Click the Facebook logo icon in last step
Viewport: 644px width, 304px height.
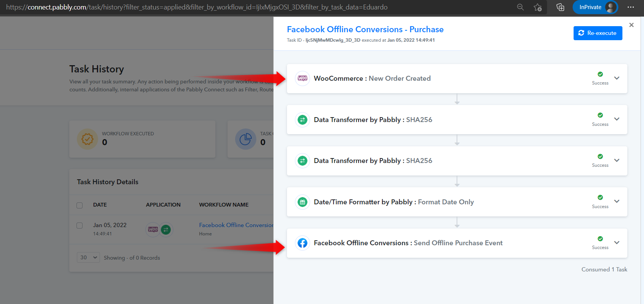303,243
